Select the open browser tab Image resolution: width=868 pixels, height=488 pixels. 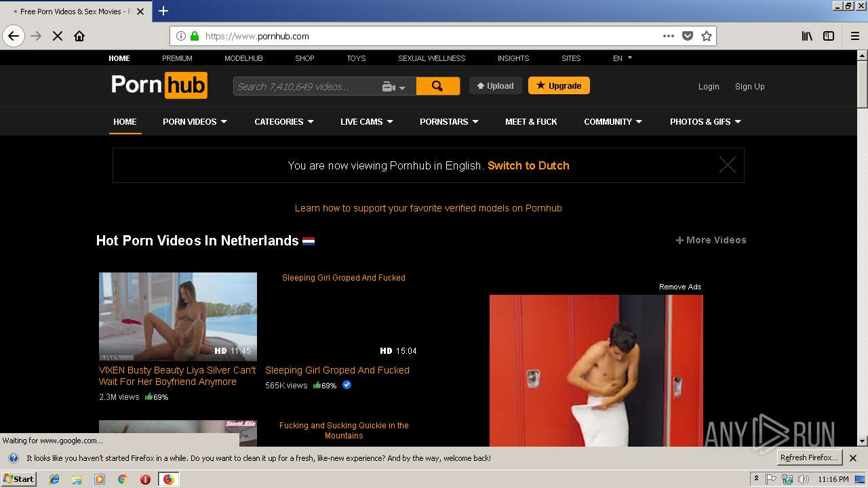[75, 12]
